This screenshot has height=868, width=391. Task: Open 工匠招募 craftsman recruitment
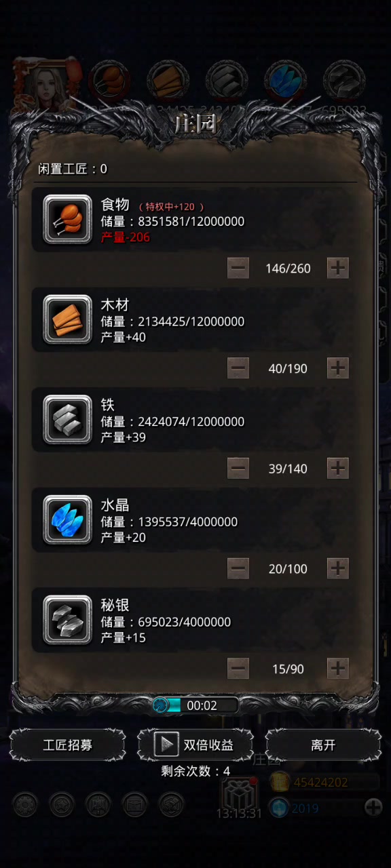click(x=68, y=745)
